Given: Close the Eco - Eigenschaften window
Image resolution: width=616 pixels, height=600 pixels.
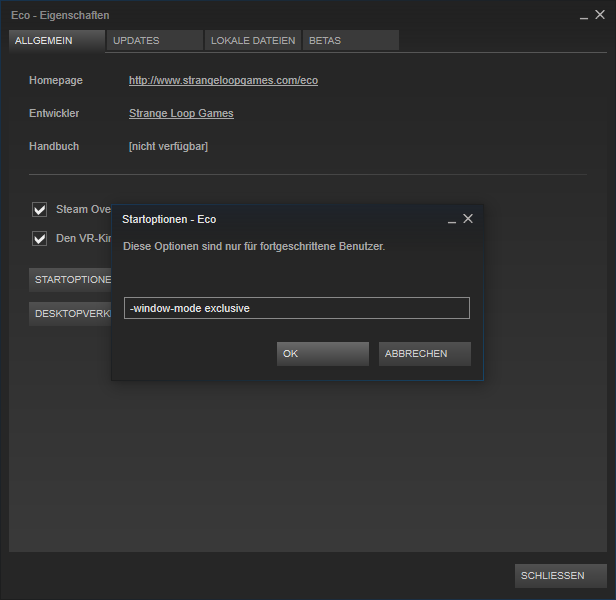Looking at the screenshot, I should pyautogui.click(x=600, y=15).
